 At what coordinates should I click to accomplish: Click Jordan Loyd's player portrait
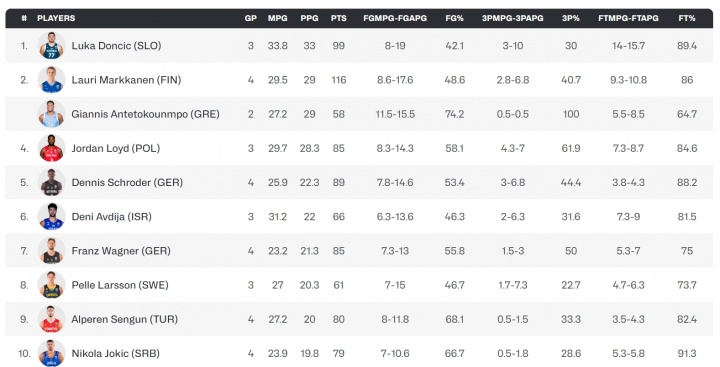(51, 148)
